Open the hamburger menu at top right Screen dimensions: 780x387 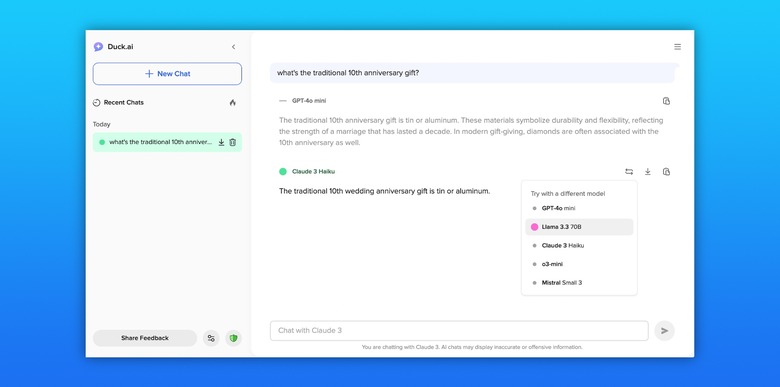tap(678, 47)
